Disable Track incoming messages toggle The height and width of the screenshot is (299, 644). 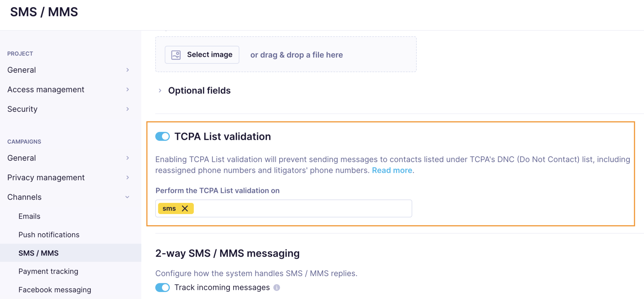pyautogui.click(x=163, y=288)
